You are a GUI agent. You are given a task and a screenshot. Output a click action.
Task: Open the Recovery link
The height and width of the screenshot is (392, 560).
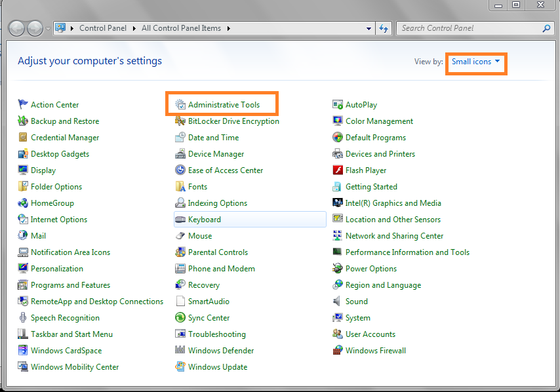click(x=203, y=285)
